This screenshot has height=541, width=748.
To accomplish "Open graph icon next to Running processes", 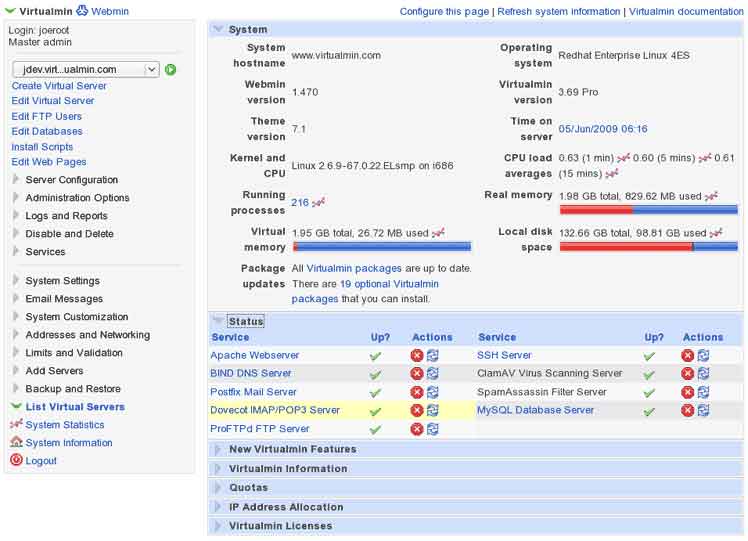I will coord(319,203).
